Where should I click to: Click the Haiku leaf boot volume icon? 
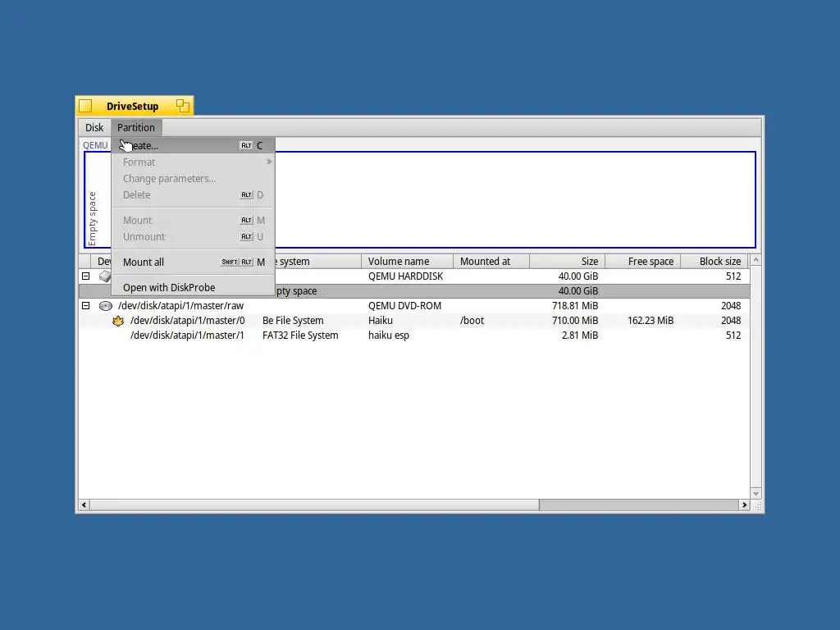[118, 321]
